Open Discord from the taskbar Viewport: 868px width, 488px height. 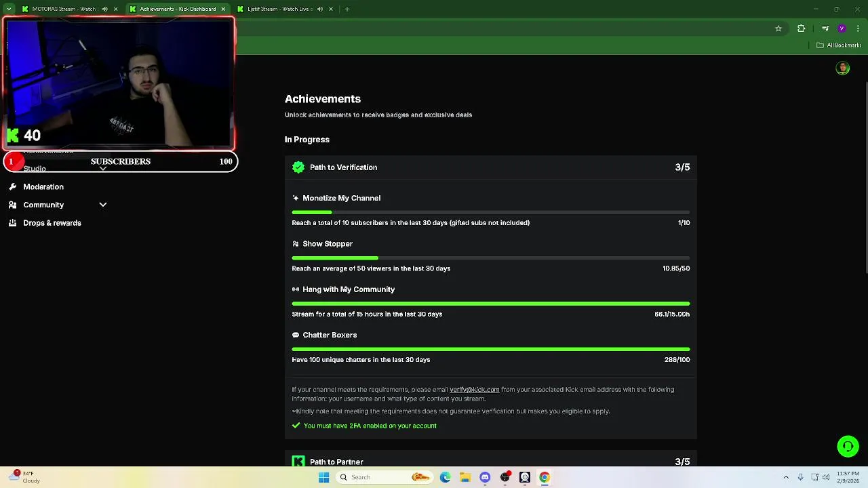(485, 477)
